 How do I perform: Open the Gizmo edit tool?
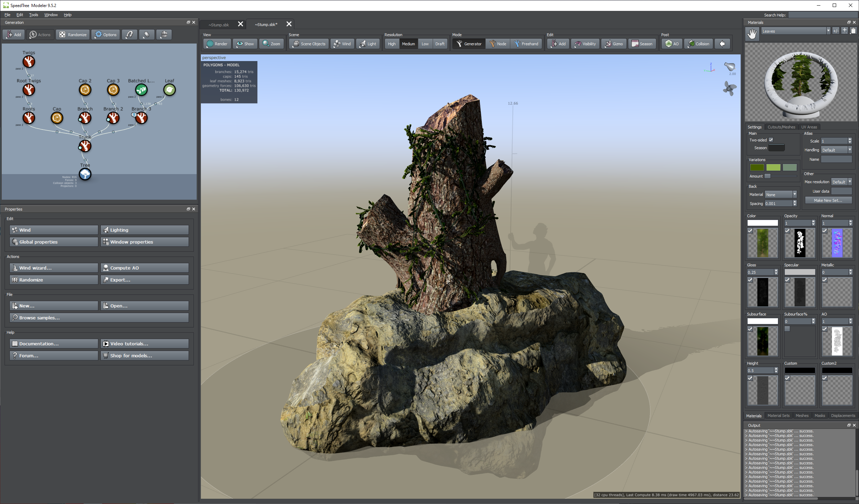click(x=614, y=44)
